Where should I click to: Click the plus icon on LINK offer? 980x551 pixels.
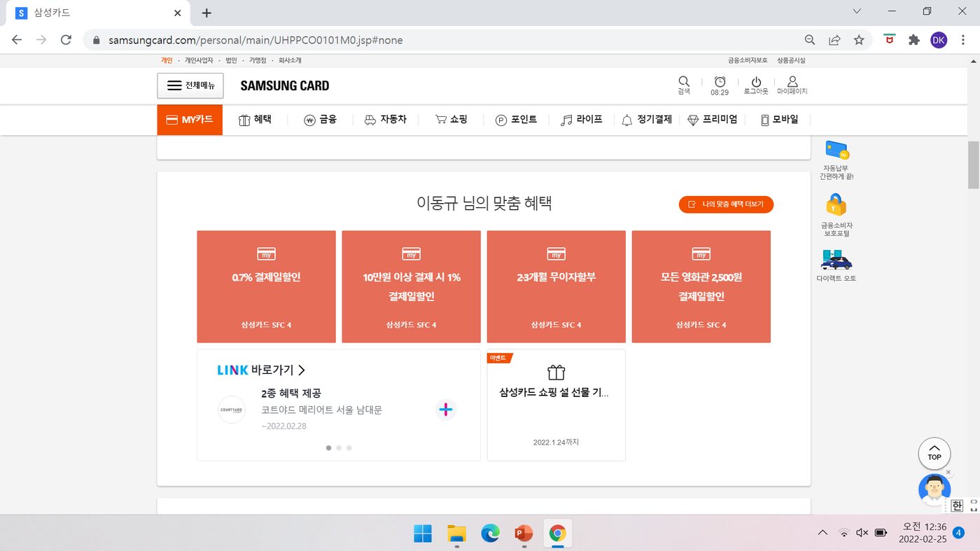(x=446, y=410)
